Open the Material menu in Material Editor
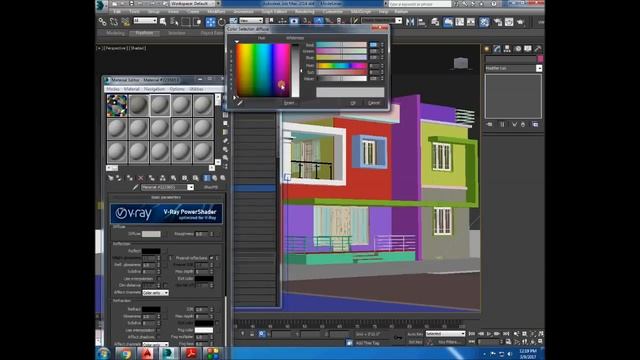The width and height of the screenshot is (640, 360). [131, 89]
